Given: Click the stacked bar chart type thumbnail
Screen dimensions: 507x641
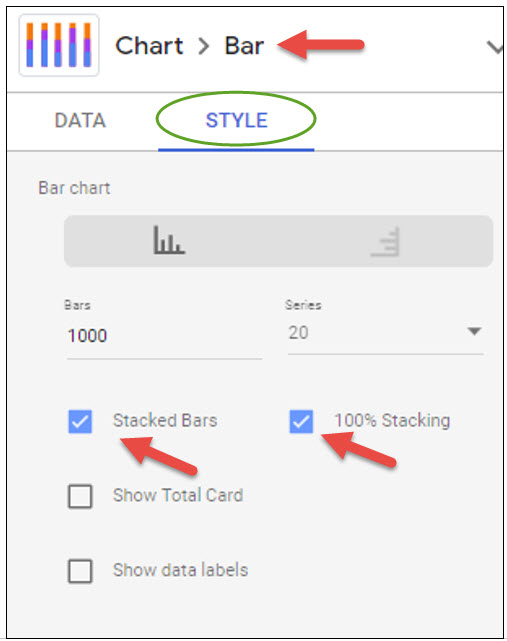Looking at the screenshot, I should coord(59,45).
